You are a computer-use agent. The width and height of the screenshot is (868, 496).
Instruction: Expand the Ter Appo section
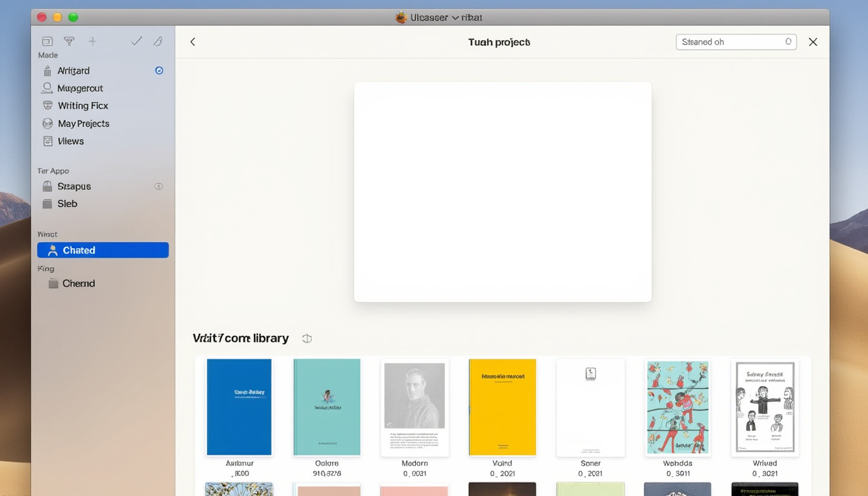click(x=53, y=170)
